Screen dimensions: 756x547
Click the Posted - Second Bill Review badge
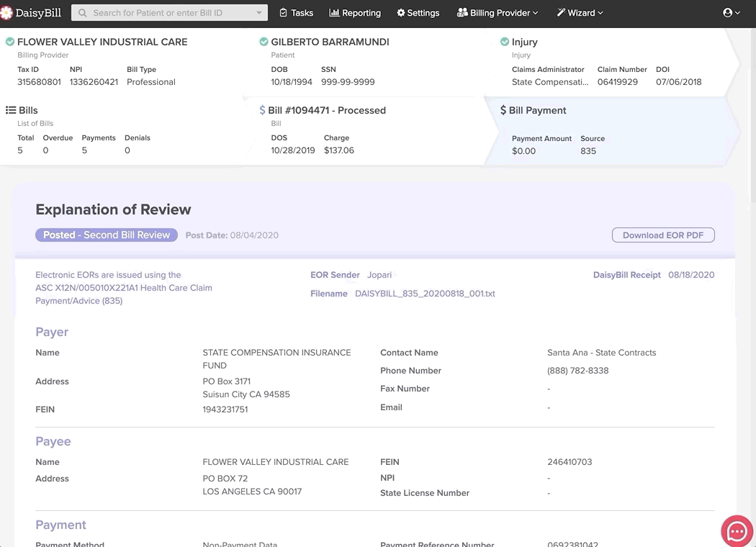click(107, 235)
